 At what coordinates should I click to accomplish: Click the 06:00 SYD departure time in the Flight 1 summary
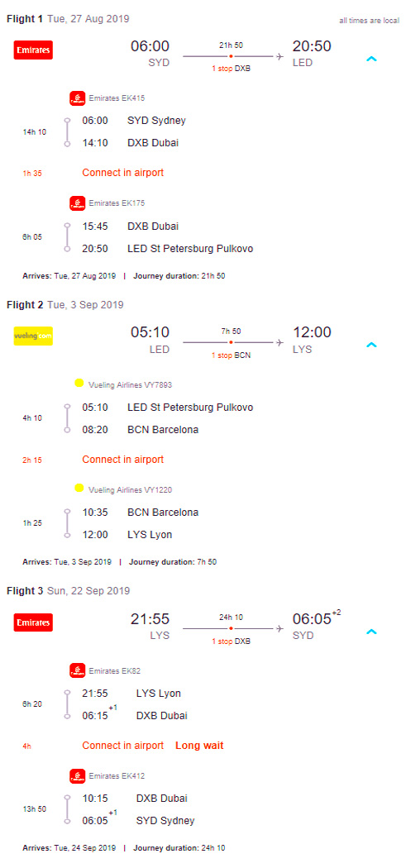pos(150,53)
